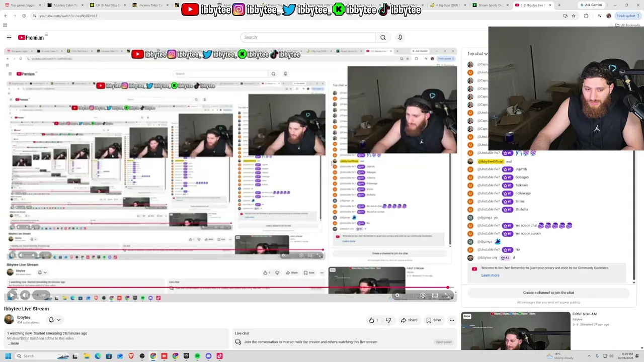This screenshot has height=362, width=644.
Task: Open Learn more link in chat notice
Action: pyautogui.click(x=490, y=276)
